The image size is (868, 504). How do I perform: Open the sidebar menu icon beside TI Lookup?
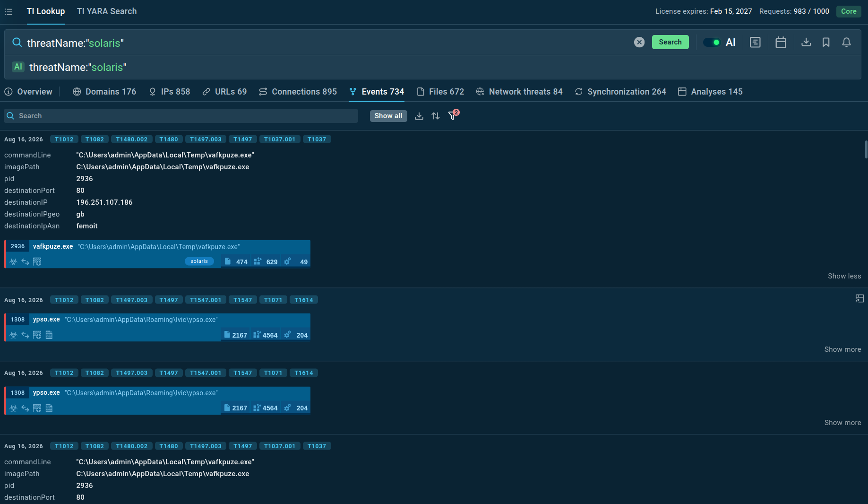coord(9,11)
